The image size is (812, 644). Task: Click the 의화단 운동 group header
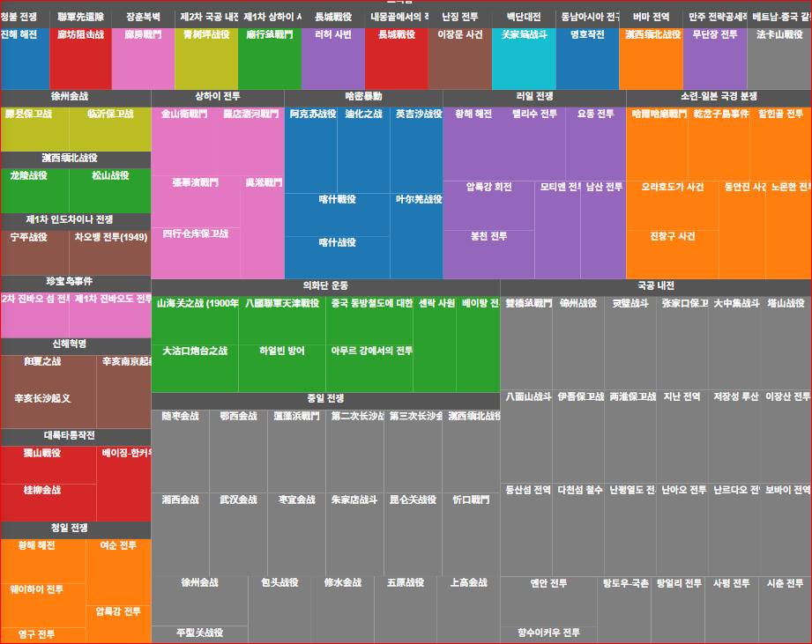pos(325,286)
